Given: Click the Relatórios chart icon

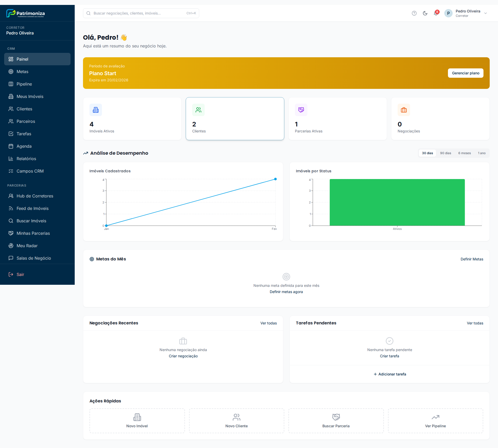Looking at the screenshot, I should [x=11, y=159].
